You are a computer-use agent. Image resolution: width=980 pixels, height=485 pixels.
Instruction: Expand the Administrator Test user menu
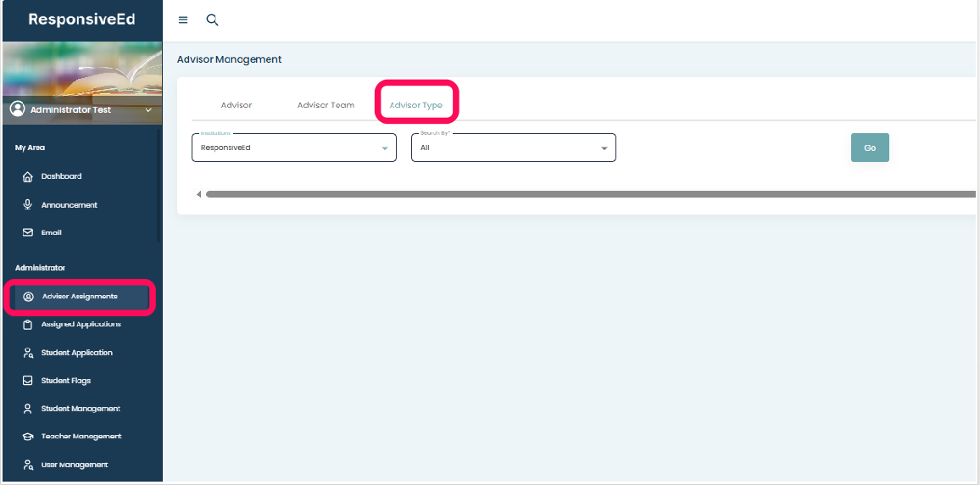pos(148,110)
